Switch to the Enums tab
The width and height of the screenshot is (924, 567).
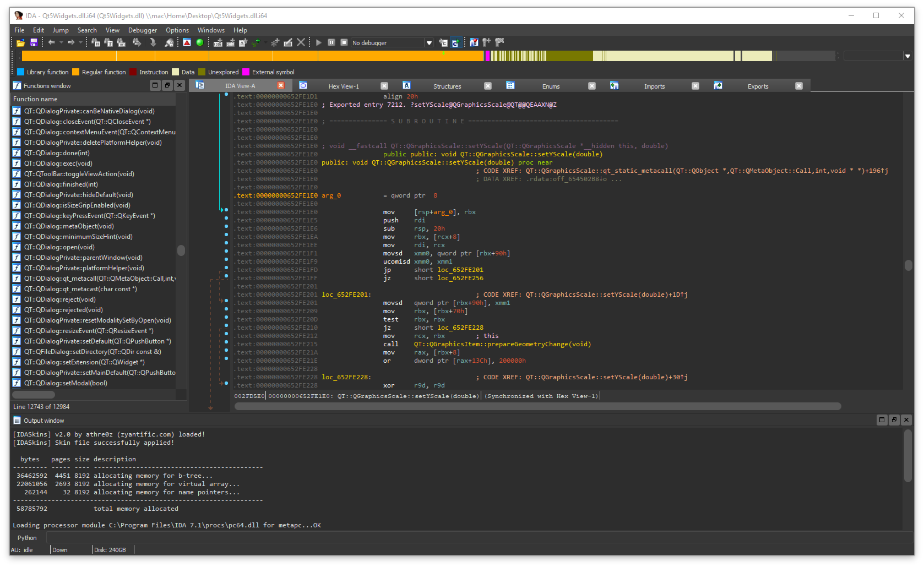point(551,86)
